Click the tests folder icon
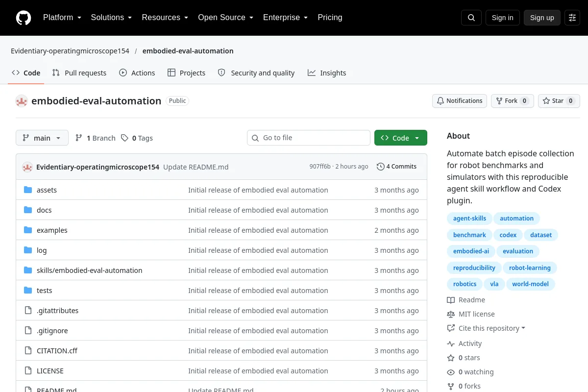 point(28,291)
